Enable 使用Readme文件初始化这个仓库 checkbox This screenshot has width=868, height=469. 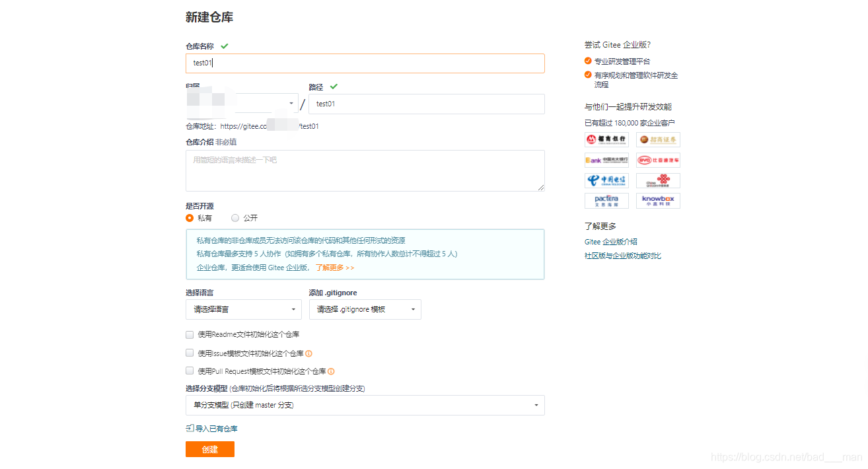[x=190, y=335]
